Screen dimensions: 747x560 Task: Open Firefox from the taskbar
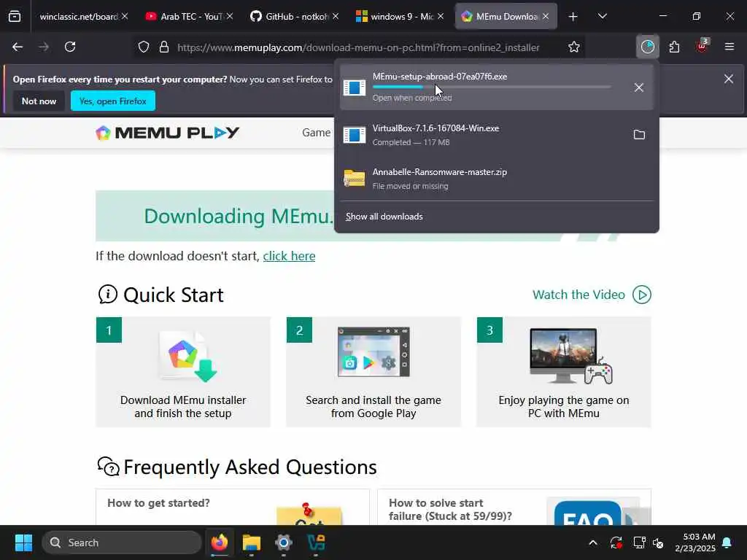click(219, 542)
